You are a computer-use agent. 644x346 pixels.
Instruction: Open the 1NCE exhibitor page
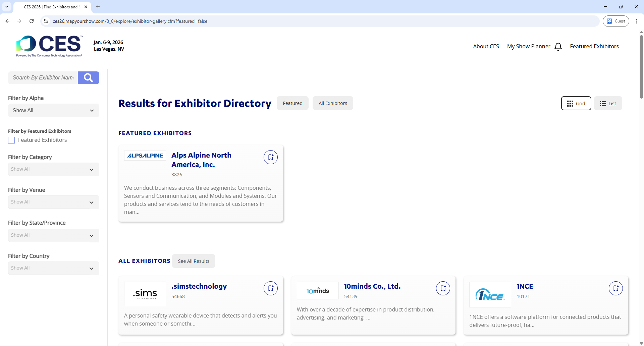(524, 286)
